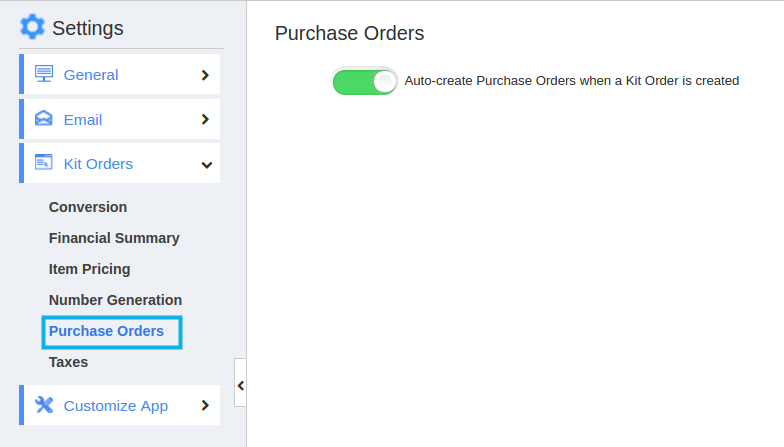Screen dimensions: 784x447
Task: Go to Number Generation settings
Action: (x=116, y=300)
